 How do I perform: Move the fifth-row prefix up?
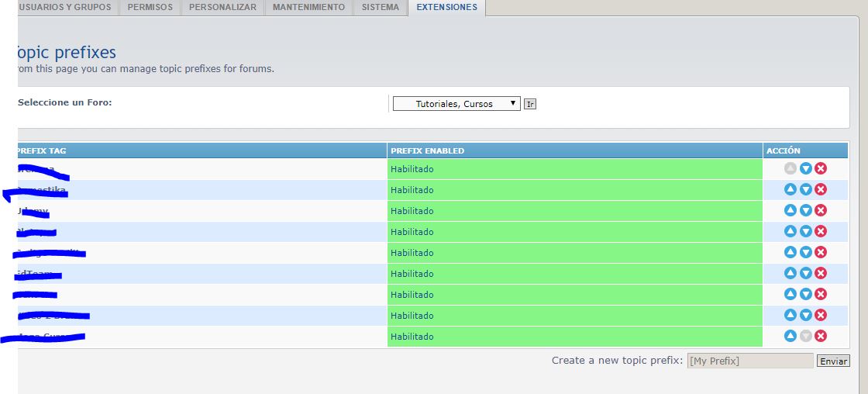tap(790, 252)
